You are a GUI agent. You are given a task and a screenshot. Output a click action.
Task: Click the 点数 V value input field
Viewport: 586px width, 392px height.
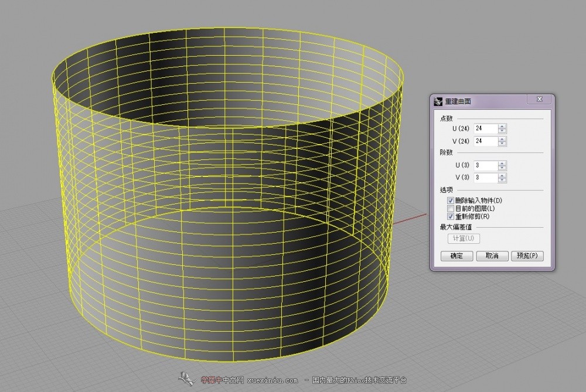click(486, 141)
